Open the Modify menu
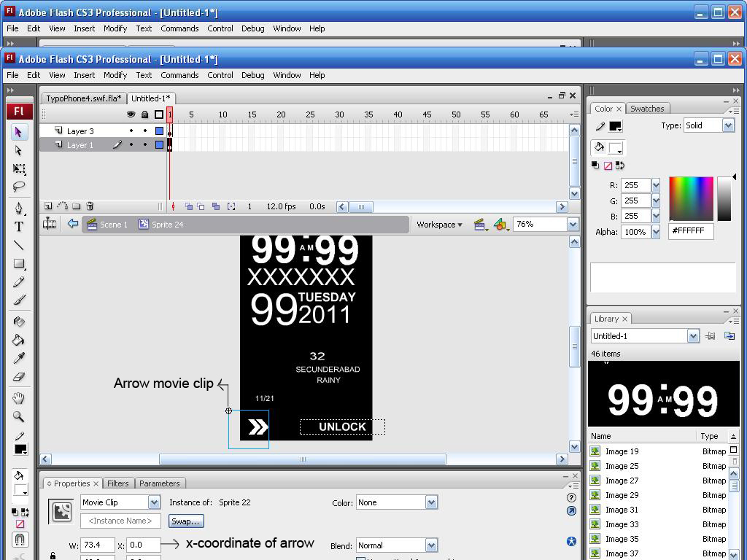This screenshot has width=747, height=560. click(x=115, y=75)
